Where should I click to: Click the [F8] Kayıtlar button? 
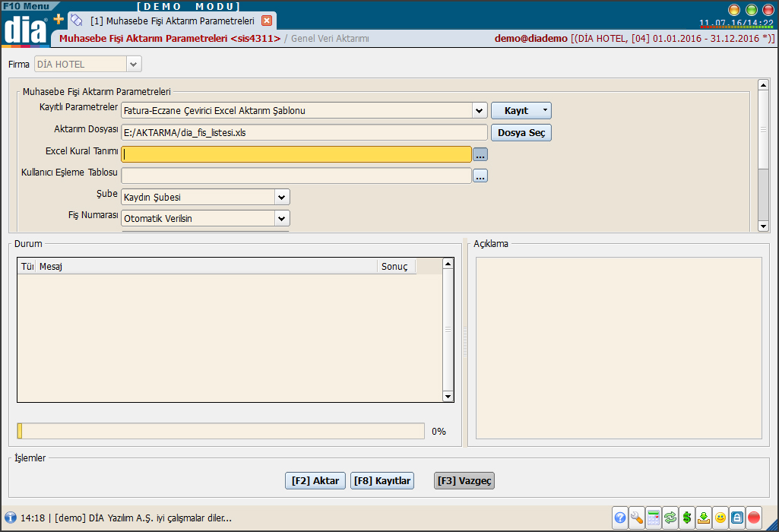click(x=382, y=481)
